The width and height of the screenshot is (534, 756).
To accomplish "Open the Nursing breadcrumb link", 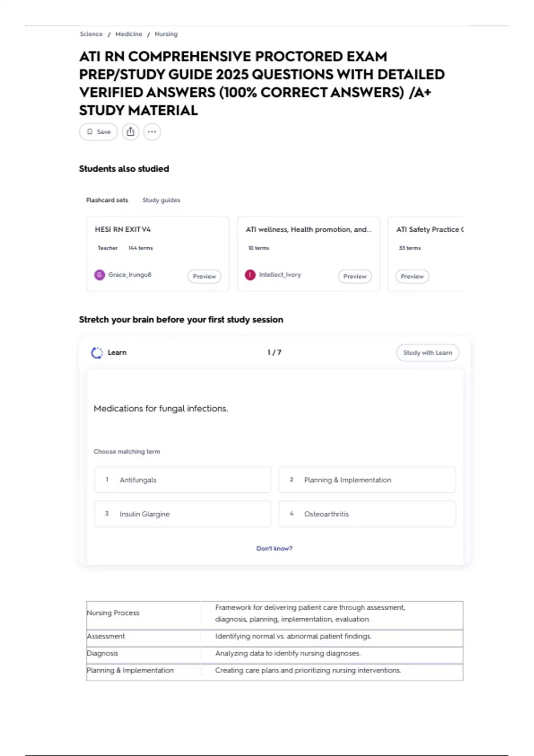I will tap(166, 34).
